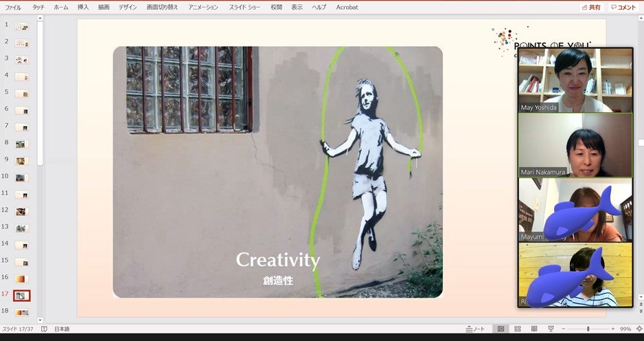The image size is (644, 341).
Task: Open the ヘルプ ribbon tab
Action: 319,8
